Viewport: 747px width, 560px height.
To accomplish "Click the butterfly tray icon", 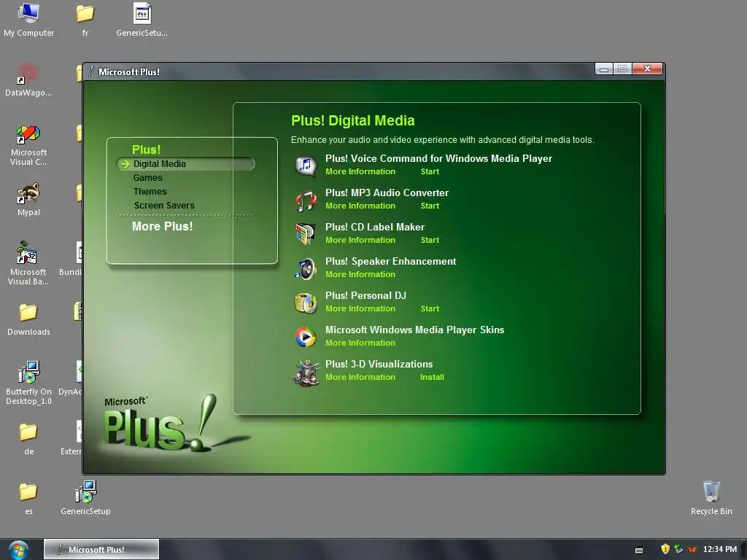I will pyautogui.click(x=693, y=550).
